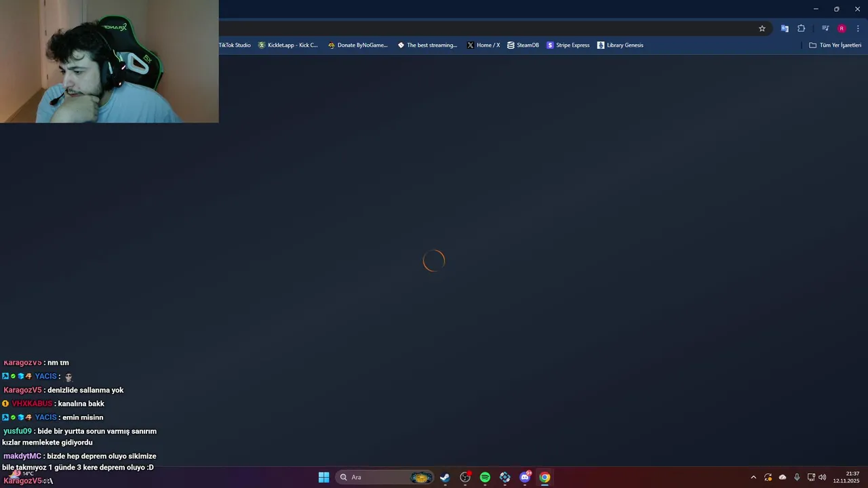This screenshot has width=868, height=488.
Task: Open the Chrome extensions puzzle menu
Action: point(802,28)
